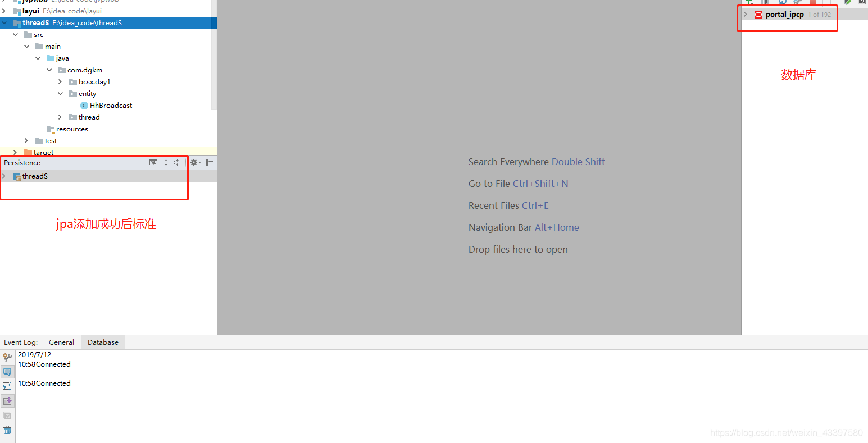Switch to the General tab in Event Log
The image size is (868, 443).
click(61, 342)
